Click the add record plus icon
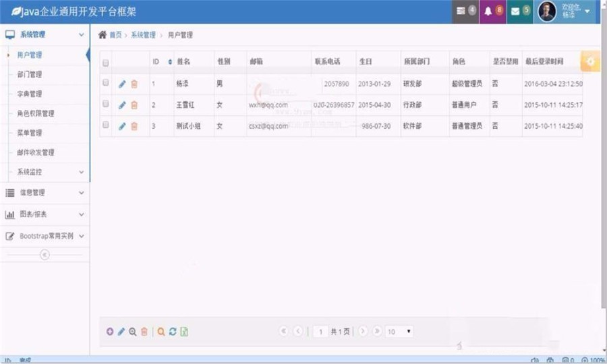Image resolution: width=607 pixels, height=364 pixels. coord(110,332)
